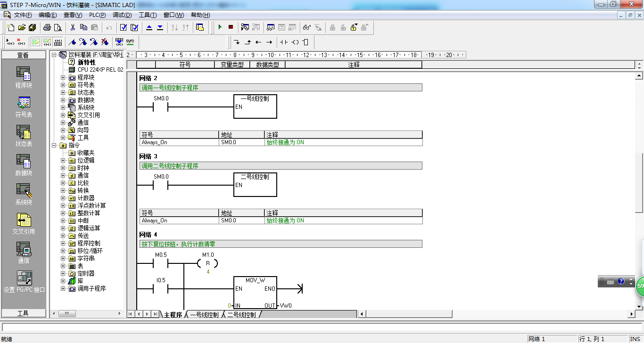Insert a contact from the LAD toolbar
The width and height of the screenshot is (644, 343).
[x=284, y=42]
